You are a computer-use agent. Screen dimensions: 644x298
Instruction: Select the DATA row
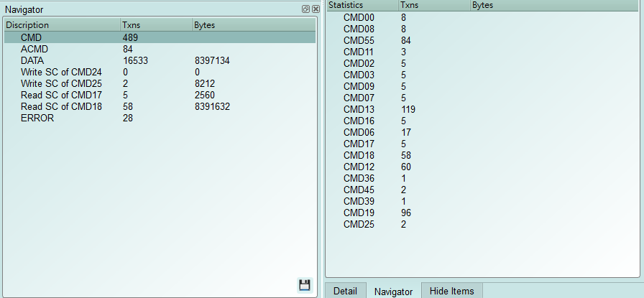[160, 61]
